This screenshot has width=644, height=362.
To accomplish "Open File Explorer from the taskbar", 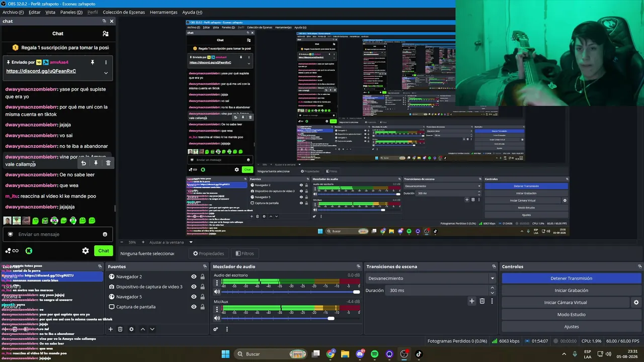I will point(345,354).
